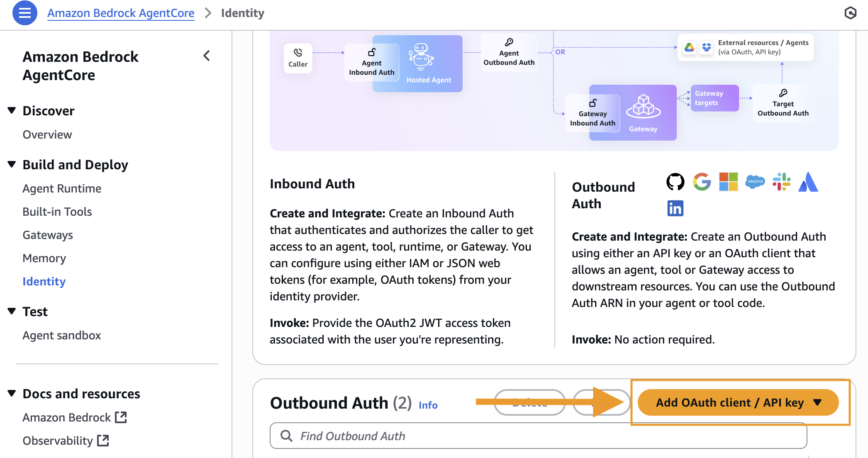
Task: Collapse the Build and Deploy section
Action: click(x=12, y=165)
